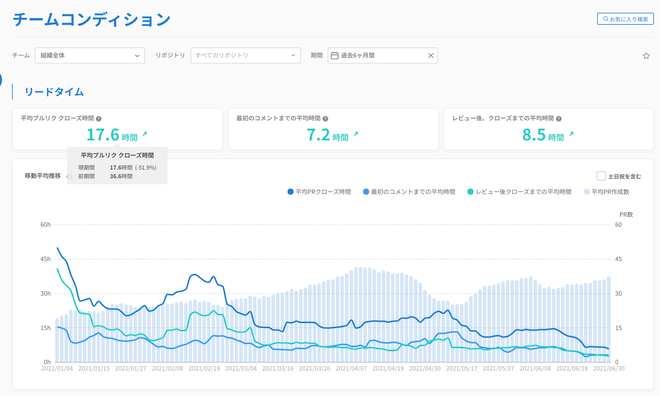660x396 pixels.
Task: Click the 17.6 時間 metric card
Action: point(117,129)
